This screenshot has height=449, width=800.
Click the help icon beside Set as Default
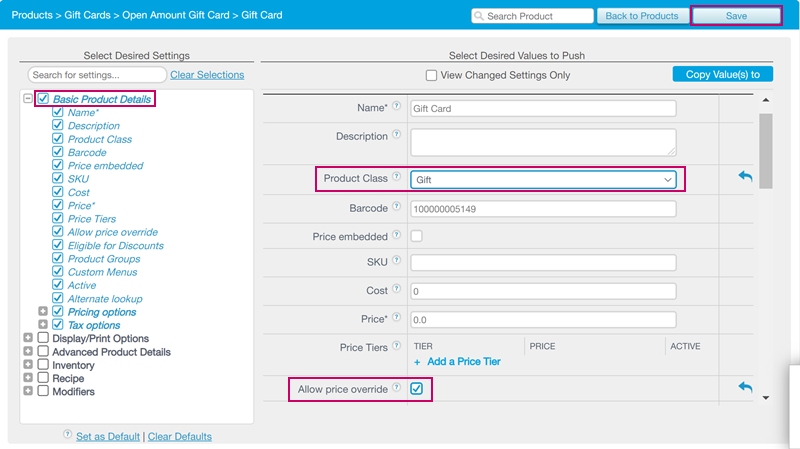(68, 435)
